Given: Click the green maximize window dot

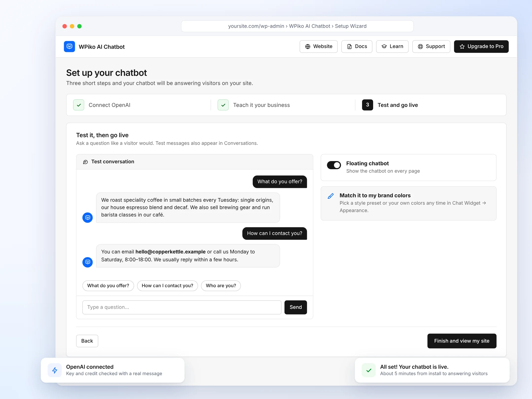Looking at the screenshot, I should tap(80, 26).
